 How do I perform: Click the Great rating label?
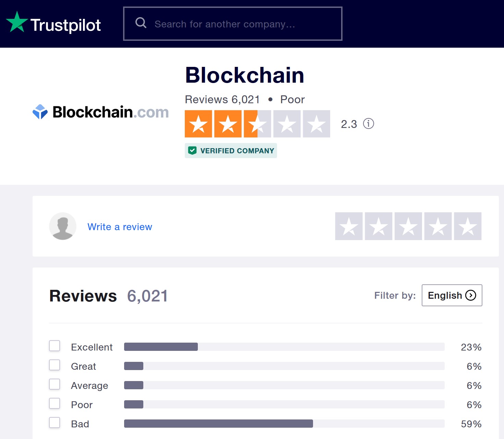click(x=83, y=366)
